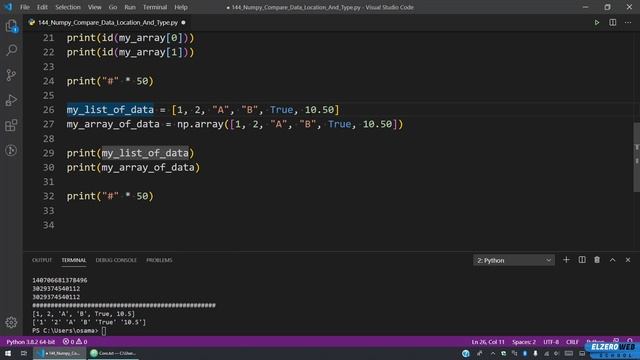
Task: Switch to the OUTPUT panel tab
Action: [42, 260]
